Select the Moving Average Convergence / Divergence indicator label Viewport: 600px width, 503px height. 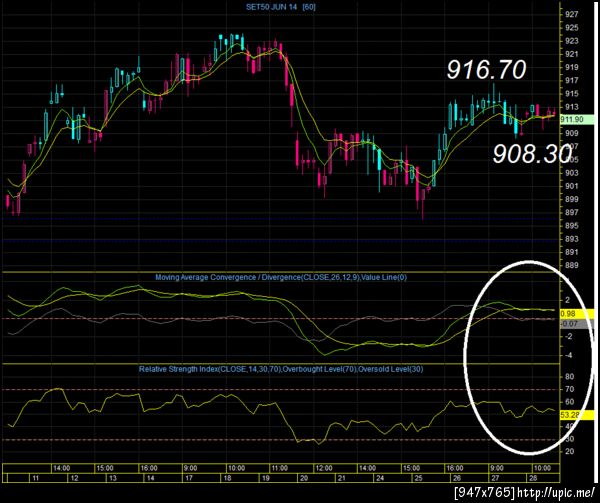pyautogui.click(x=281, y=277)
